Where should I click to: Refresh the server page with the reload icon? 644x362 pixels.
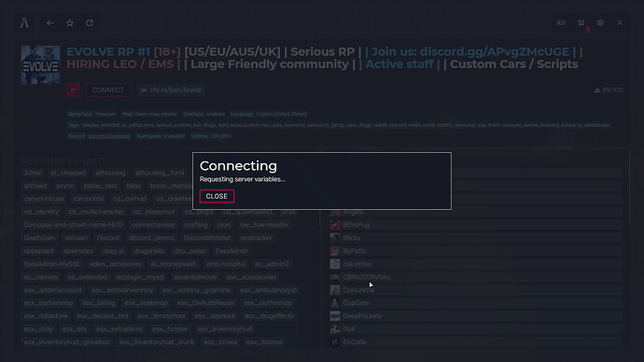(90, 23)
